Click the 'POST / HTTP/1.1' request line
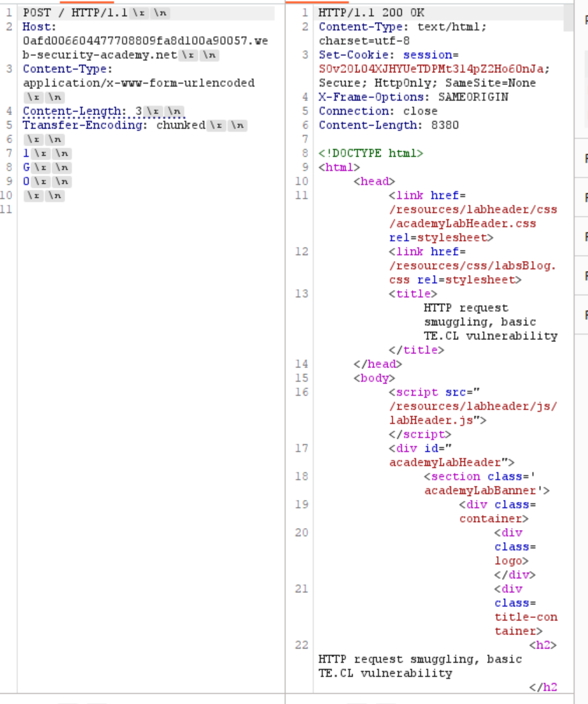 click(x=75, y=13)
